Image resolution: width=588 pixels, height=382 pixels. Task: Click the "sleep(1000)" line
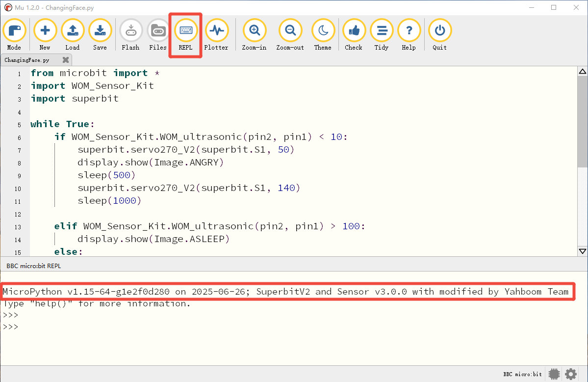pyautogui.click(x=109, y=201)
